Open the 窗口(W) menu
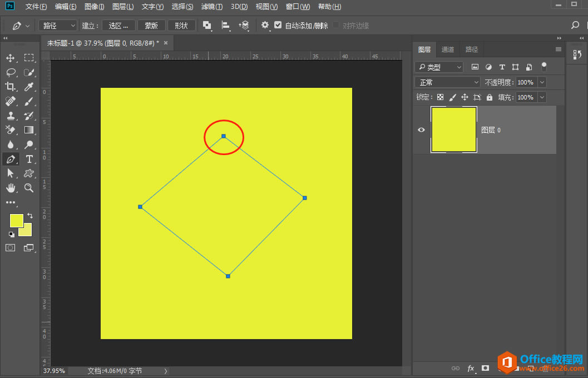Screen dimensions: 588x378 tap(298, 7)
